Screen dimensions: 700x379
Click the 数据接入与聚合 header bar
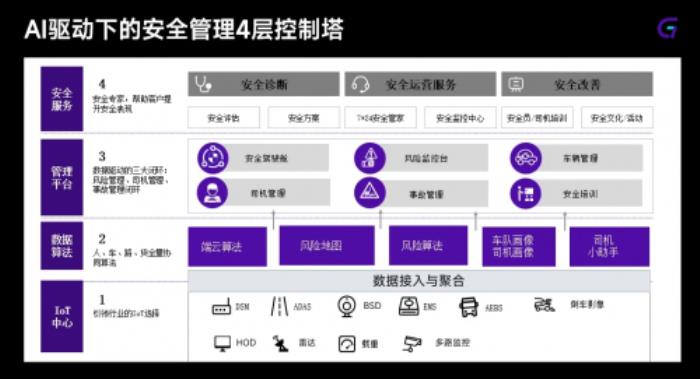coord(419,281)
